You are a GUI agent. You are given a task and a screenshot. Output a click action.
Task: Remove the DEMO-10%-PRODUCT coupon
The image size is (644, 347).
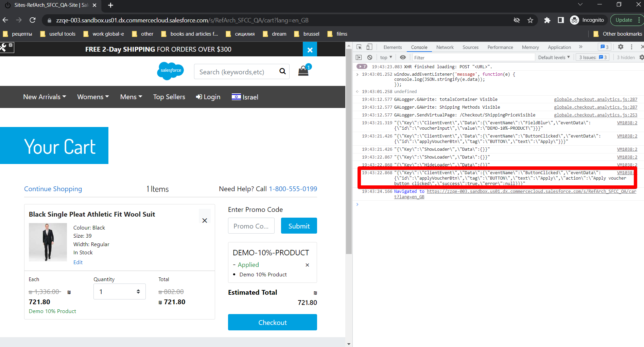click(x=307, y=265)
